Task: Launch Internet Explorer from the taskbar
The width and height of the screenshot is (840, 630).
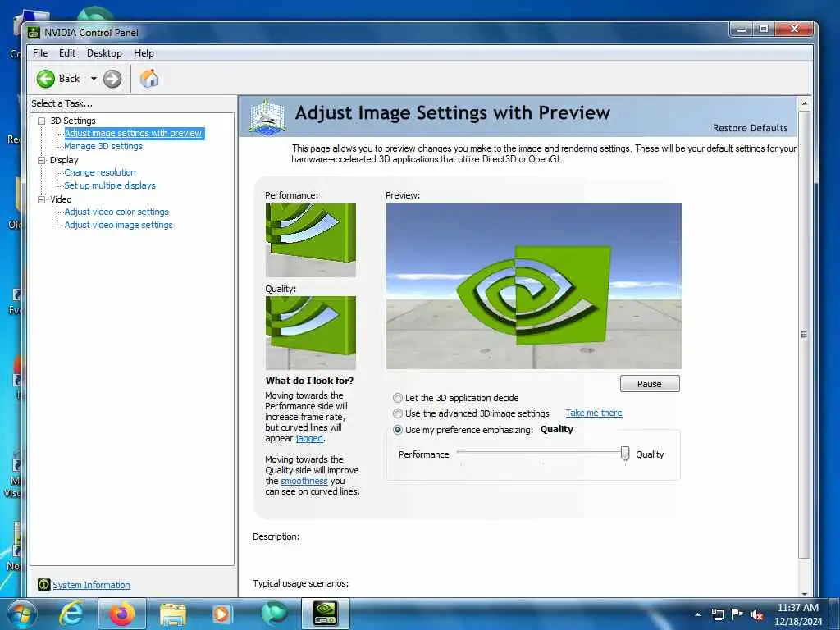Action: [x=71, y=614]
